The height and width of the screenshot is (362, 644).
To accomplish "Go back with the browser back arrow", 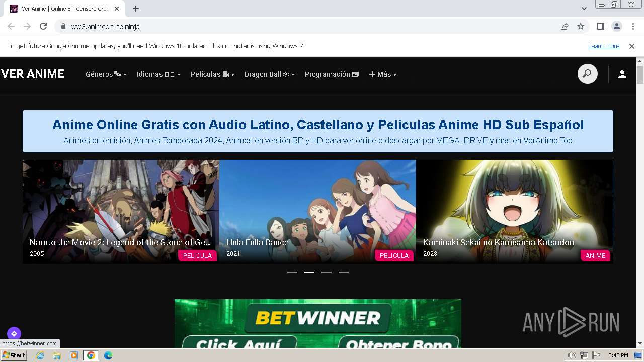I will [11, 26].
